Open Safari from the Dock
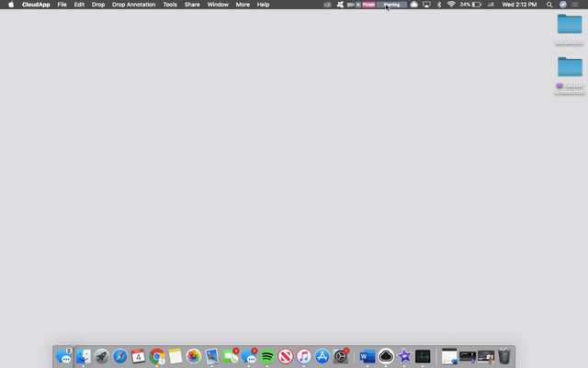Viewport: 588px width, 368px height. tap(119, 356)
